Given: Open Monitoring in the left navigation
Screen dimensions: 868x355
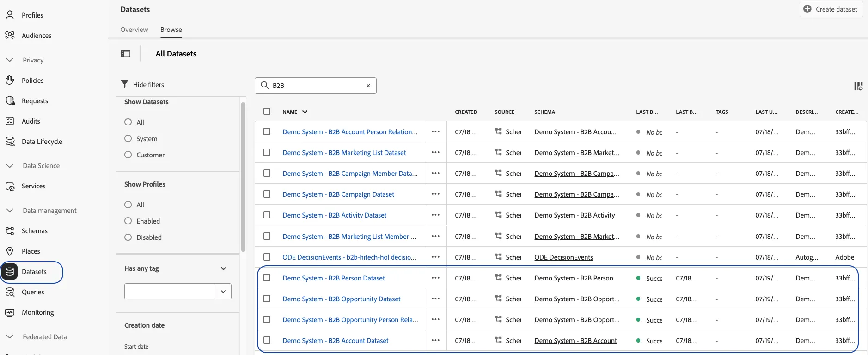Looking at the screenshot, I should [38, 312].
